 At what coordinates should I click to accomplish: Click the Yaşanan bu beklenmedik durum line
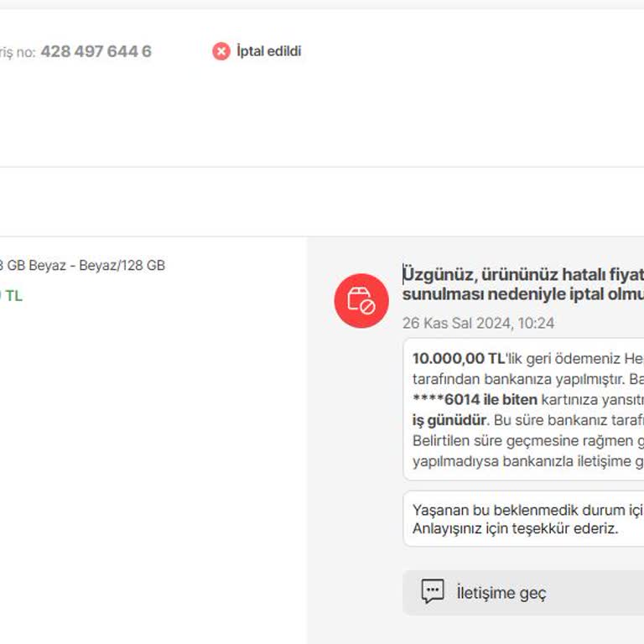[x=527, y=510]
